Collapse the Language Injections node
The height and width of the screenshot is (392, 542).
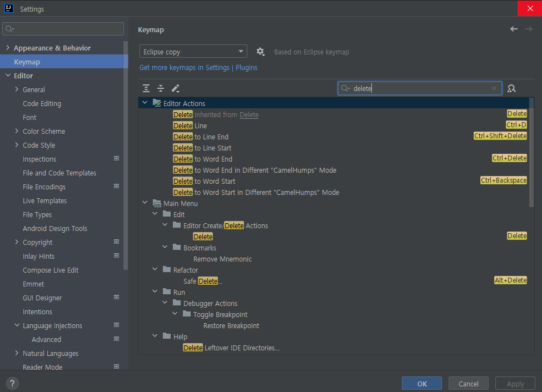tap(17, 325)
